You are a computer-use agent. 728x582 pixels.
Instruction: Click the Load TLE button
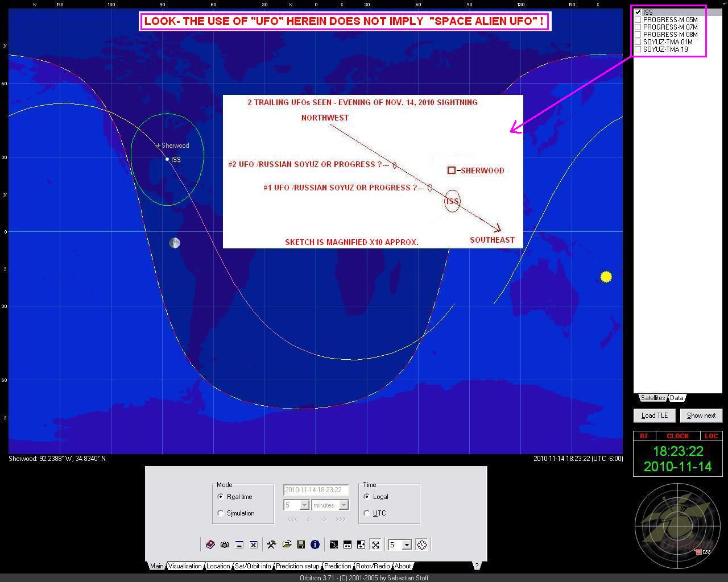(x=654, y=415)
